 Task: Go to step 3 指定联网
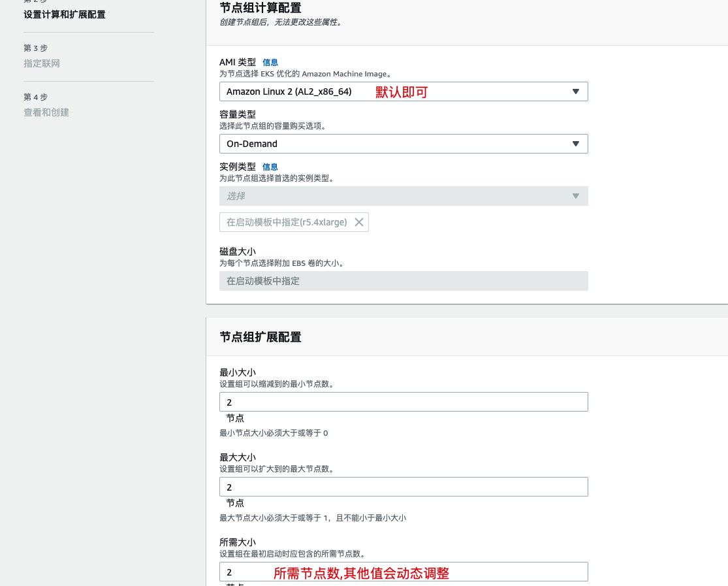click(x=42, y=63)
